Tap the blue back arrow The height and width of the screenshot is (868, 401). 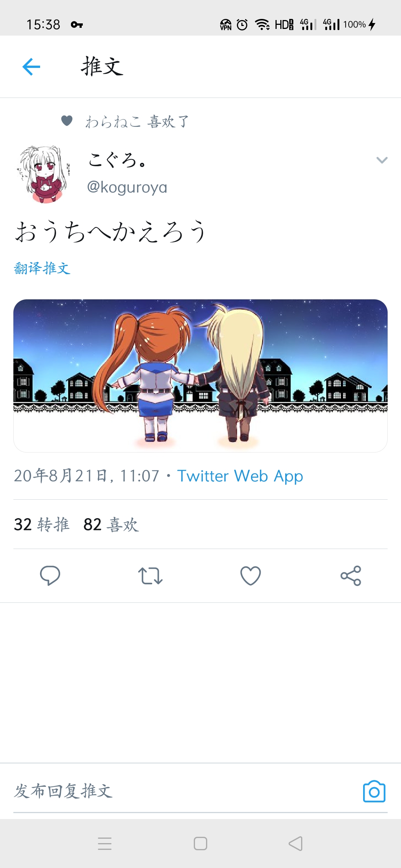tap(31, 67)
